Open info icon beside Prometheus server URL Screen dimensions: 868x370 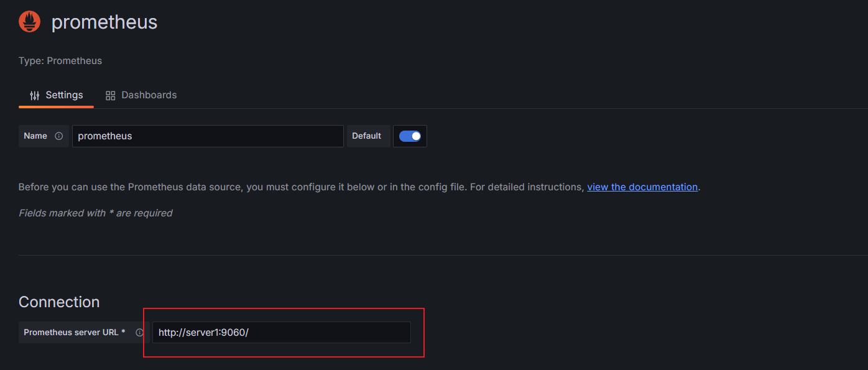[x=139, y=333]
